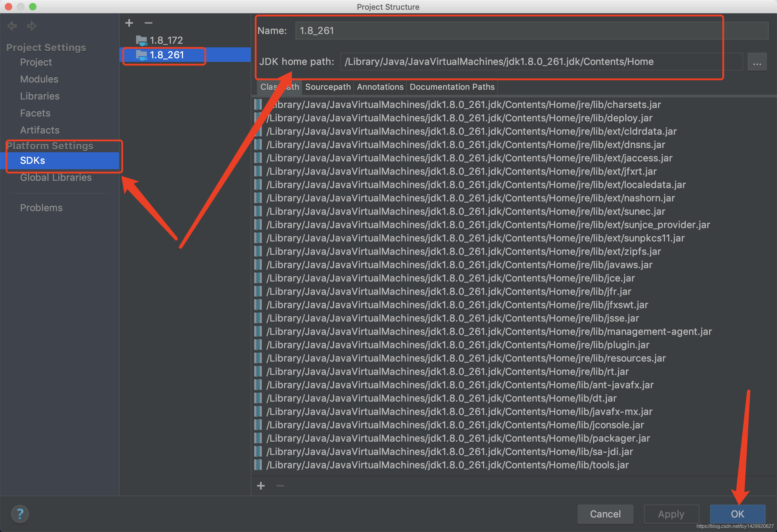777x532 pixels.
Task: Select the 1.8_261 SDK entry
Action: 167,55
